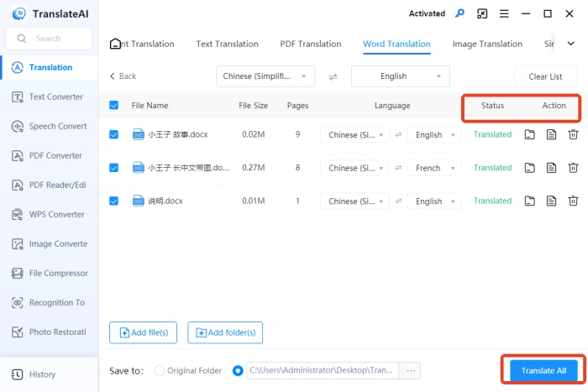Expand more tabs chevron

click(x=570, y=44)
